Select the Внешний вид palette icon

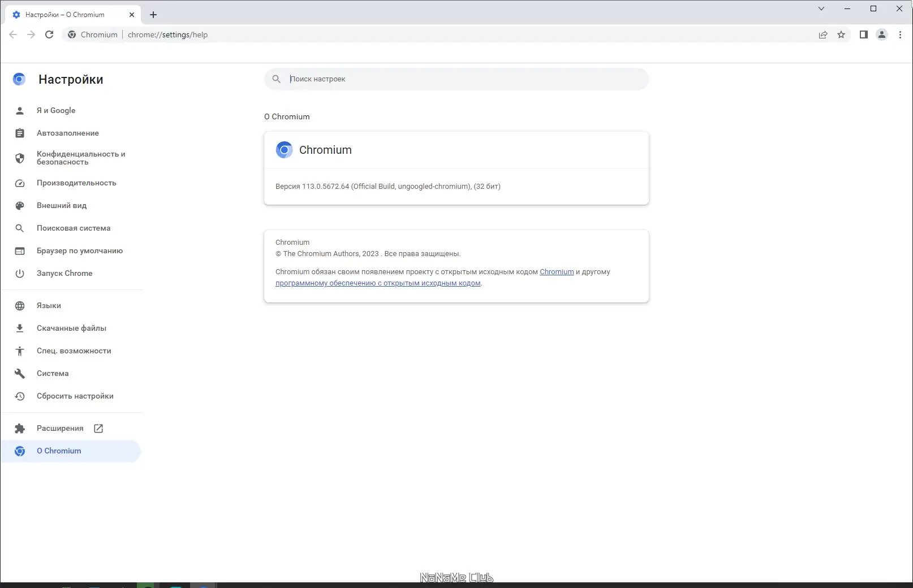(20, 206)
